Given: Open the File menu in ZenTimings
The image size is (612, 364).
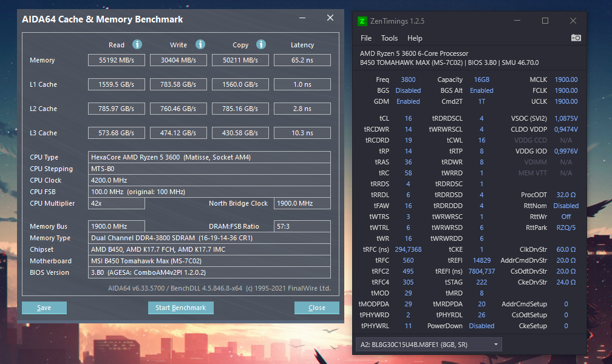Looking at the screenshot, I should (x=365, y=38).
